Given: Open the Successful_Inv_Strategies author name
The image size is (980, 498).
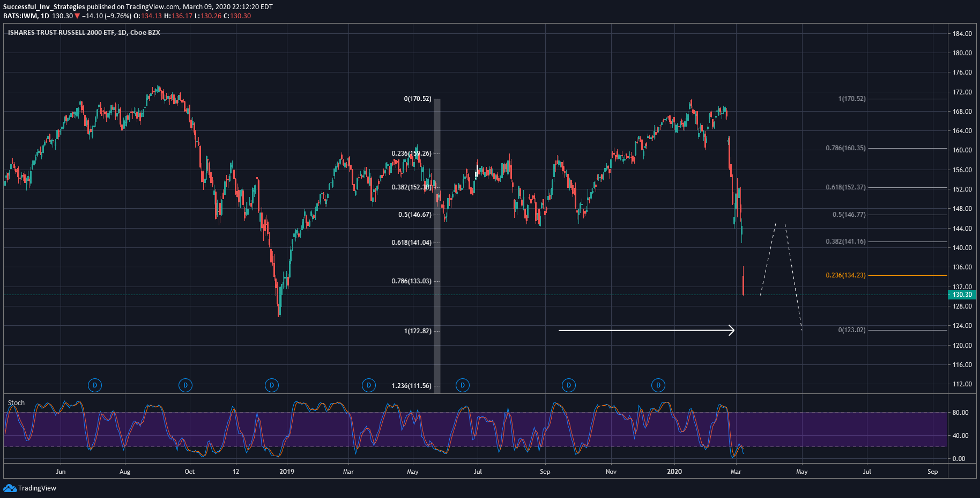Looking at the screenshot, I should (44, 7).
